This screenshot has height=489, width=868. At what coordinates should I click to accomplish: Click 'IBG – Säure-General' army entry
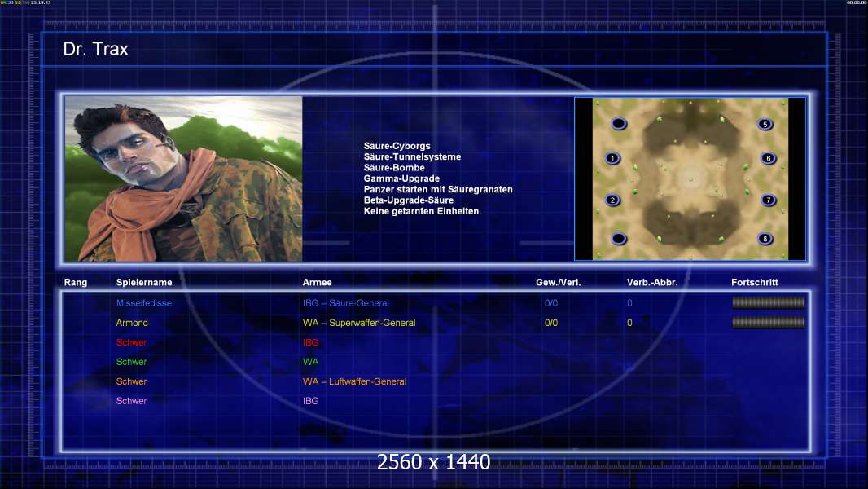coord(345,303)
